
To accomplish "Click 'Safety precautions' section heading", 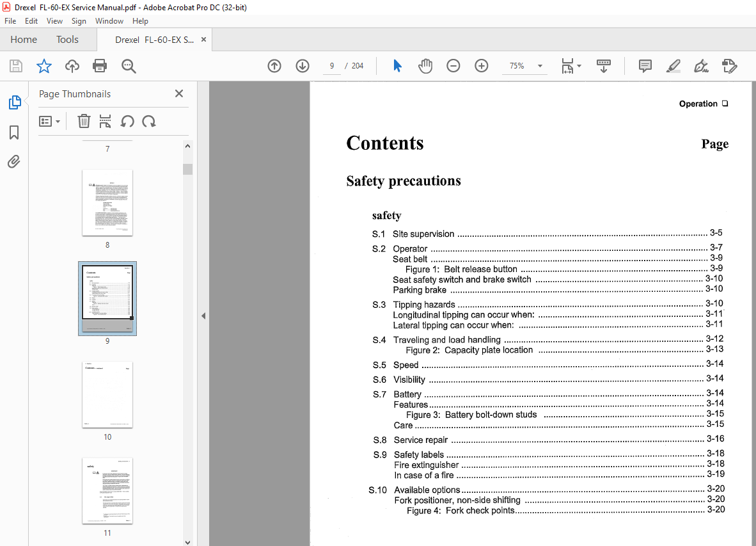I will [404, 181].
